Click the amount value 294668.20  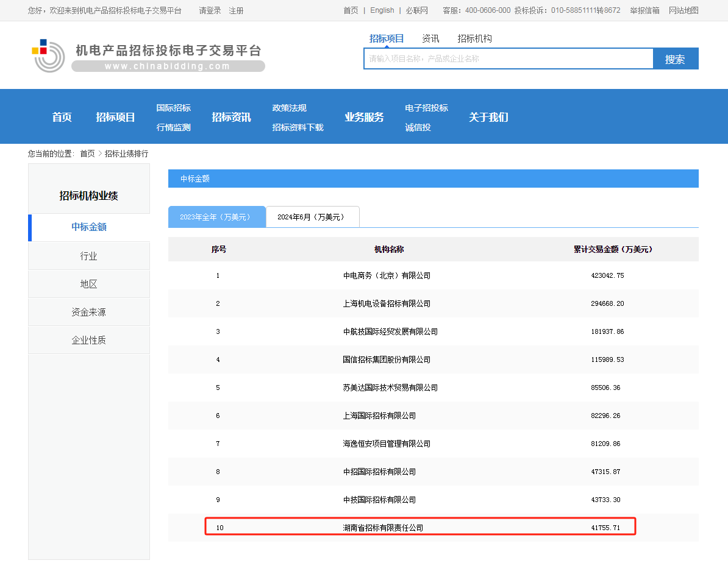tap(607, 303)
